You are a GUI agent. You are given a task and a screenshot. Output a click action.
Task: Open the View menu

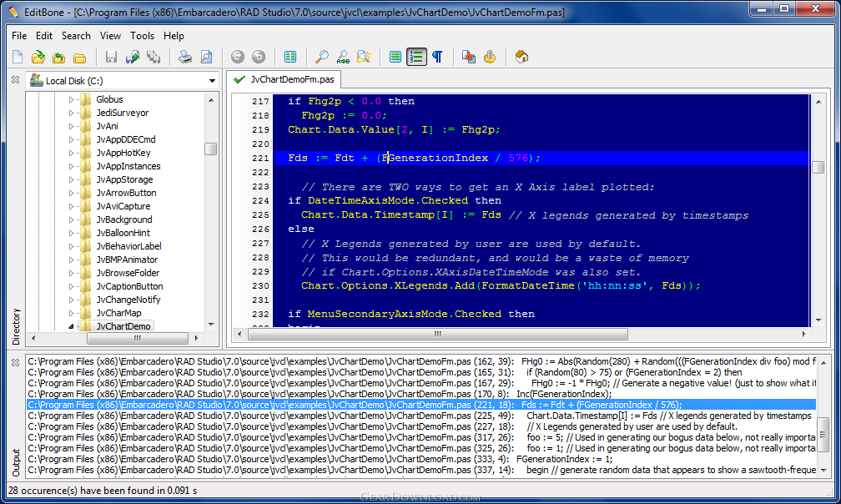(x=110, y=36)
